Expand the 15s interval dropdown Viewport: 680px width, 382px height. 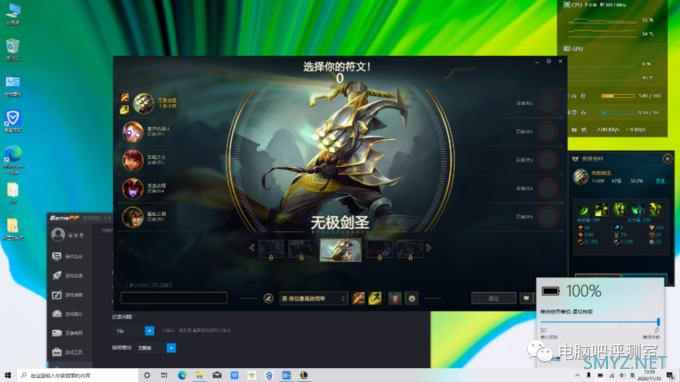click(133, 331)
